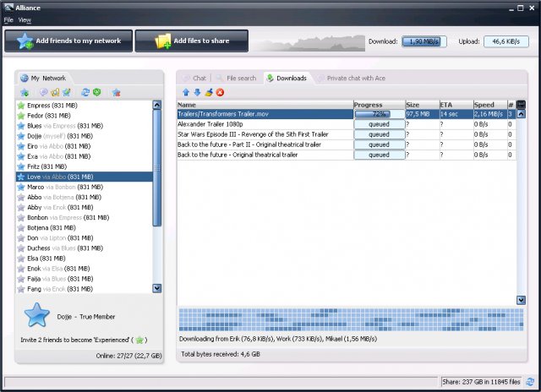The width and height of the screenshot is (541, 392).
Task: Click the bandwidth history graph in toolbar
Action: point(308,43)
